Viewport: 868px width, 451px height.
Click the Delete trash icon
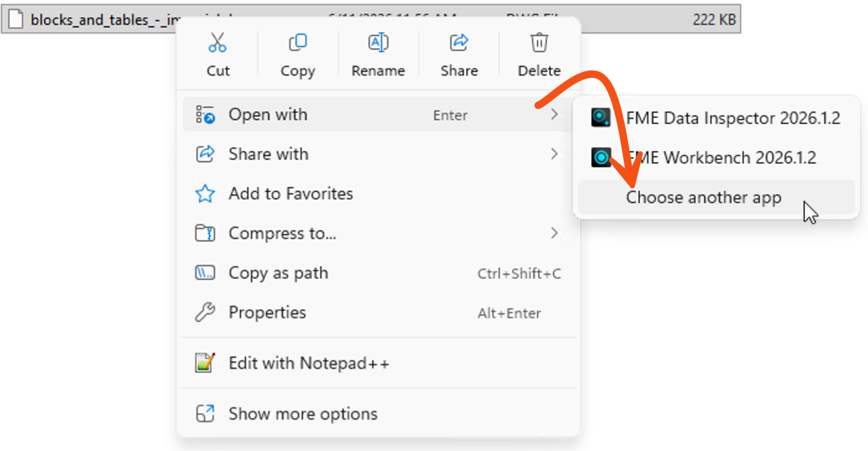(x=539, y=43)
